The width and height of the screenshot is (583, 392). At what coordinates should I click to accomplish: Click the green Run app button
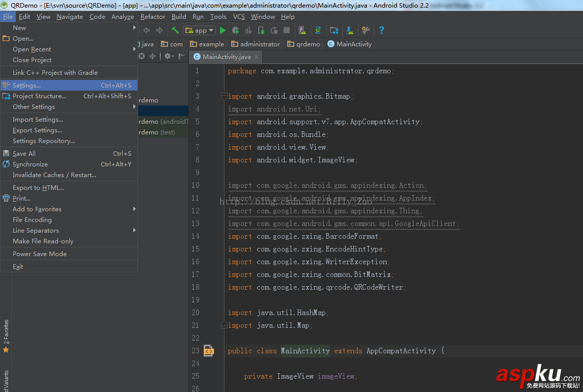coord(223,31)
